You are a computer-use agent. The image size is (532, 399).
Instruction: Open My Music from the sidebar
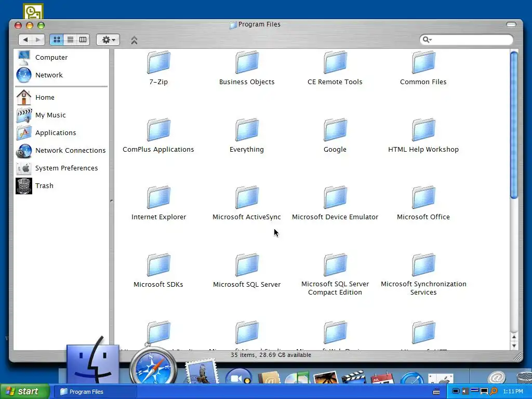(x=41, y=115)
